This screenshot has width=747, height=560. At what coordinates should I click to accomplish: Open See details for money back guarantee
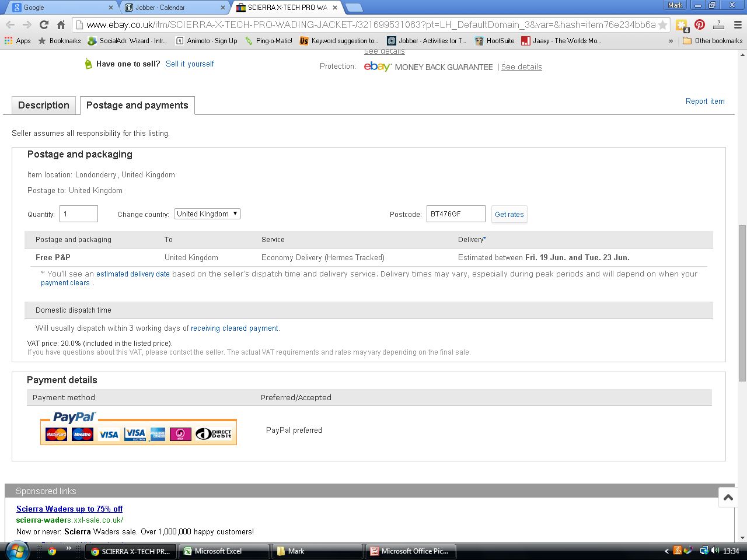click(x=521, y=67)
